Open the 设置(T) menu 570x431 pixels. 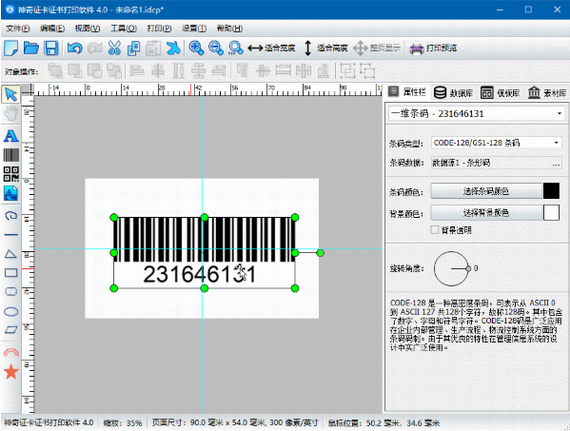194,28
